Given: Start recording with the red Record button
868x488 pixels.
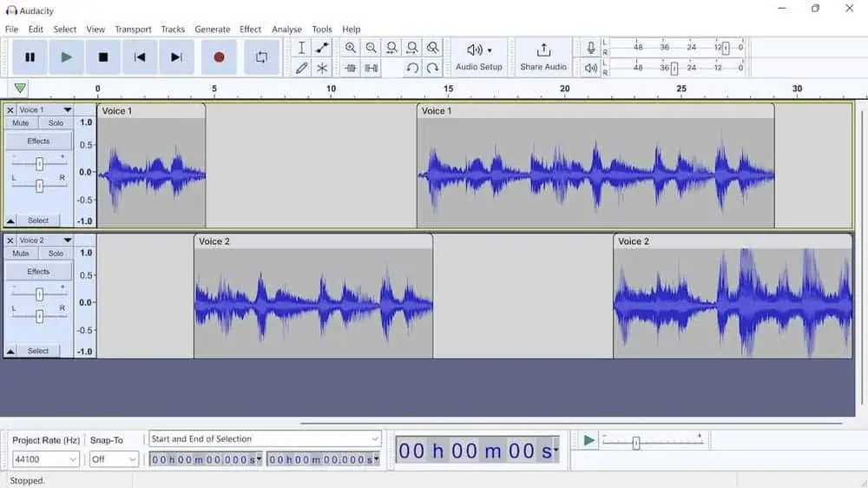Looking at the screenshot, I should click(x=219, y=57).
